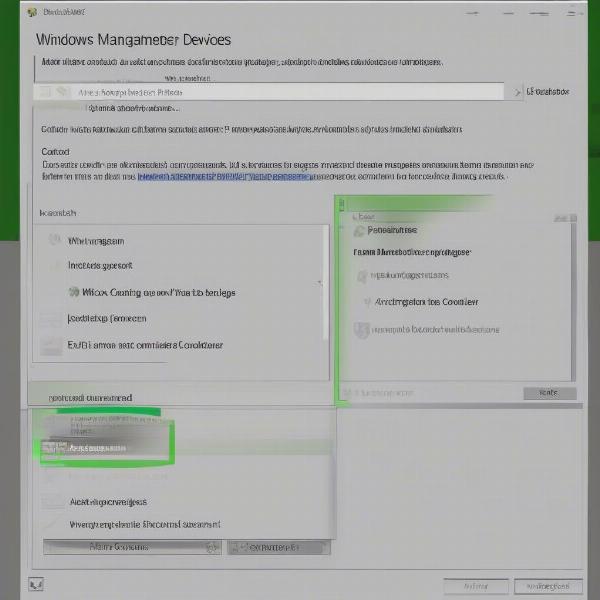Image resolution: width=600 pixels, height=600 pixels.
Task: Click the gear icon on the wide left button
Action: 211,547
